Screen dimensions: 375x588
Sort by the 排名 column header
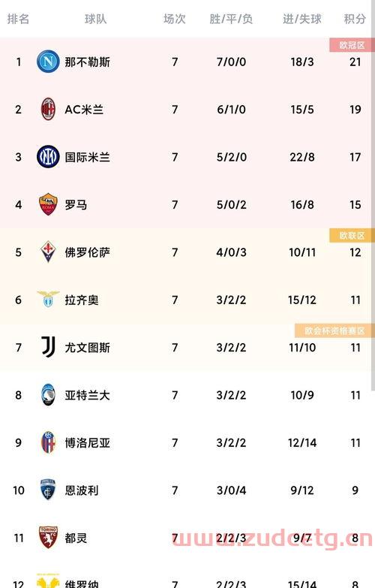coord(18,19)
